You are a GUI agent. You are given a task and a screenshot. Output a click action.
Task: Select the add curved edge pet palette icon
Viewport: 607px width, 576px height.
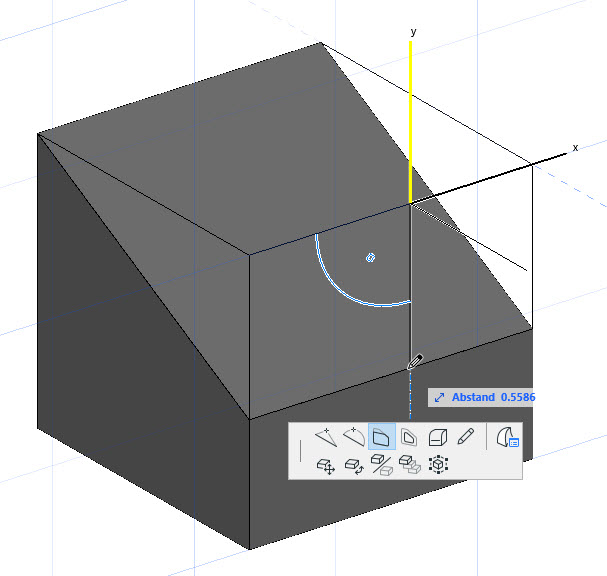(x=354, y=437)
